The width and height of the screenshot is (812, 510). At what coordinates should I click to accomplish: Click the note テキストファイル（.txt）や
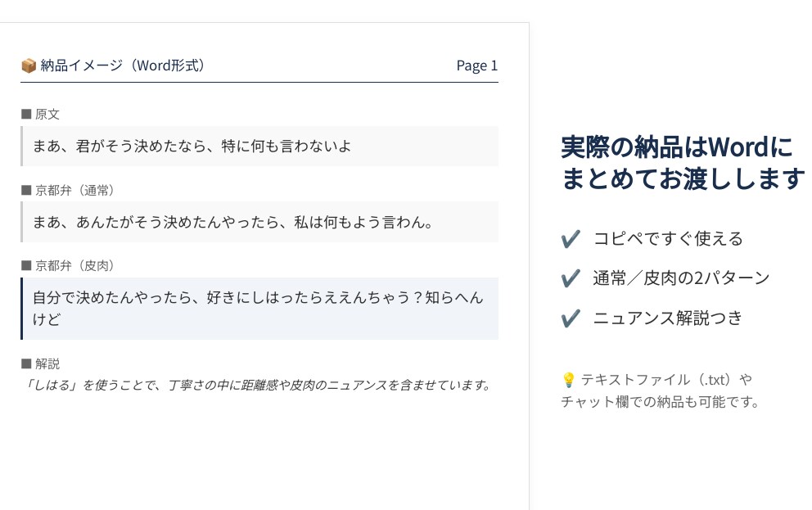pos(666,380)
